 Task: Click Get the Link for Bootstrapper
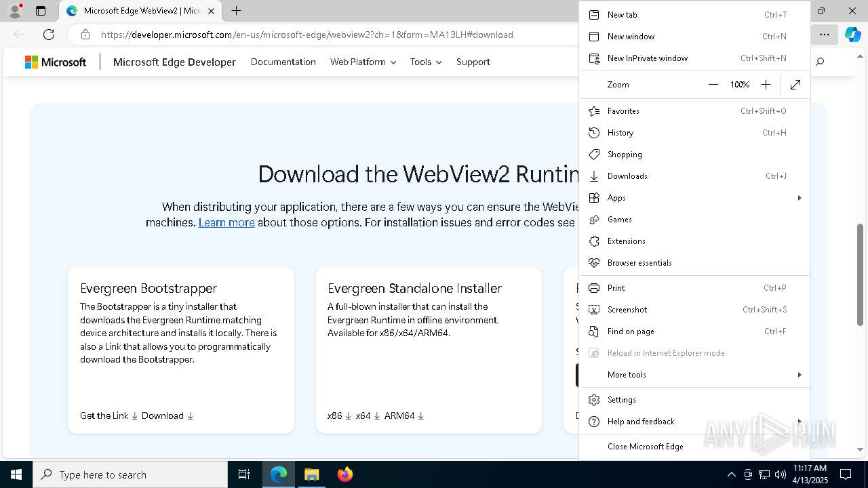(109, 416)
